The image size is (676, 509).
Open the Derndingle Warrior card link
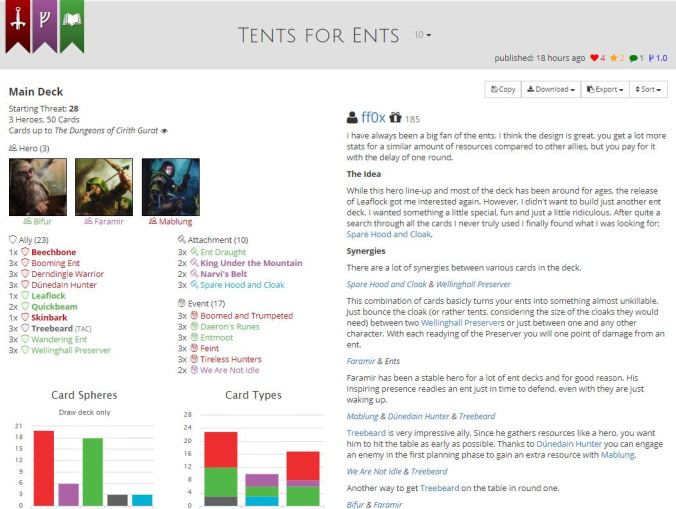pyautogui.click(x=67, y=274)
